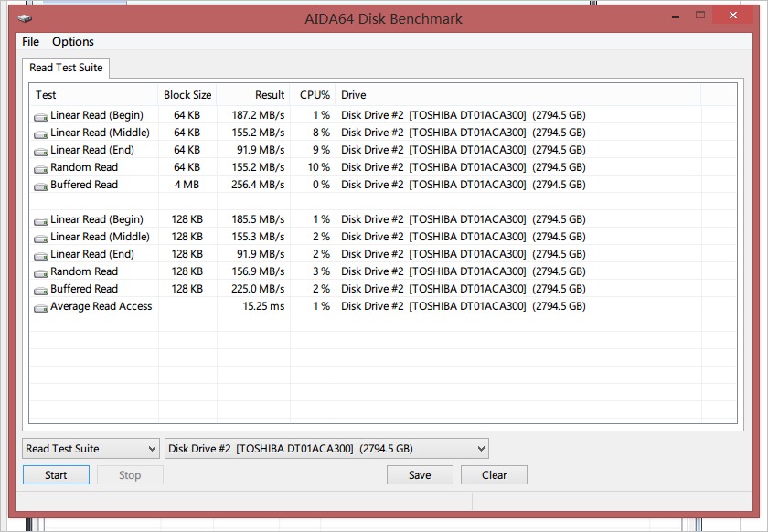Click drive text in Average Read Access row
The image size is (768, 532).
click(464, 306)
